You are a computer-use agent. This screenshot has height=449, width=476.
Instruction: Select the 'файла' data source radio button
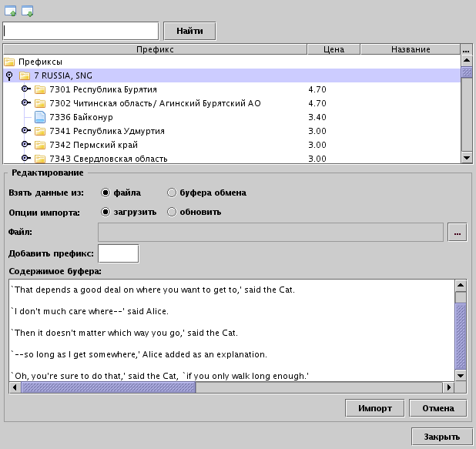[x=106, y=193]
